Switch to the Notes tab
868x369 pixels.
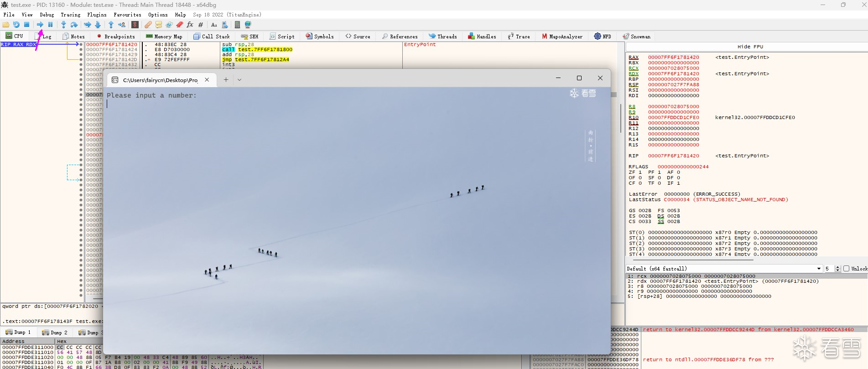click(x=74, y=36)
